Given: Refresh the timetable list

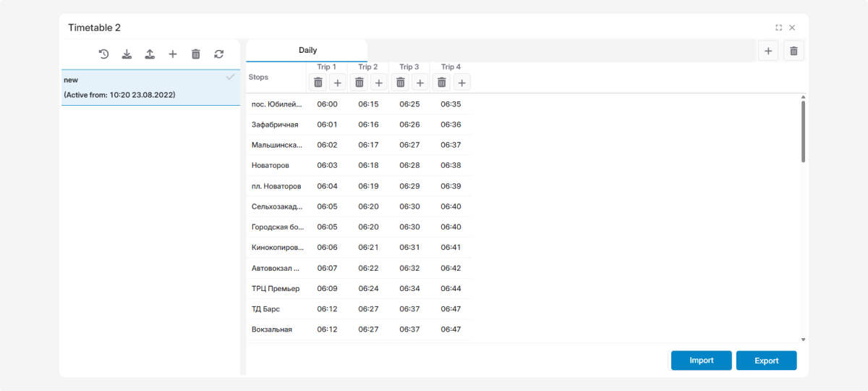Looking at the screenshot, I should tap(218, 54).
